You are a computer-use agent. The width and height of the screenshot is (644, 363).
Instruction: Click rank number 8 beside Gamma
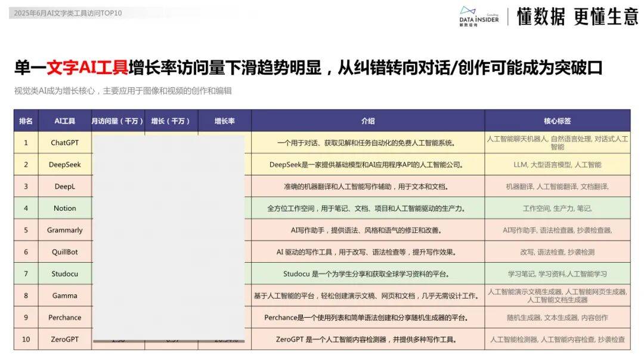(x=26, y=295)
